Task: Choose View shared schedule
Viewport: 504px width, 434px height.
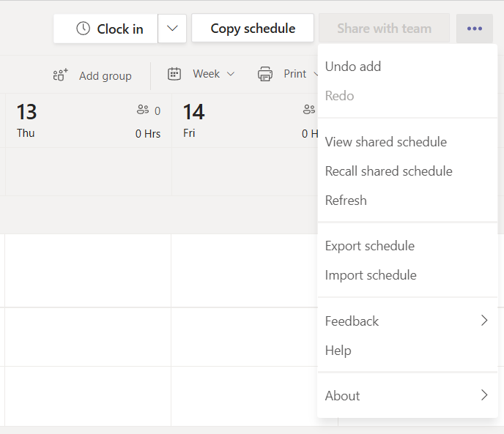Action: click(x=385, y=142)
